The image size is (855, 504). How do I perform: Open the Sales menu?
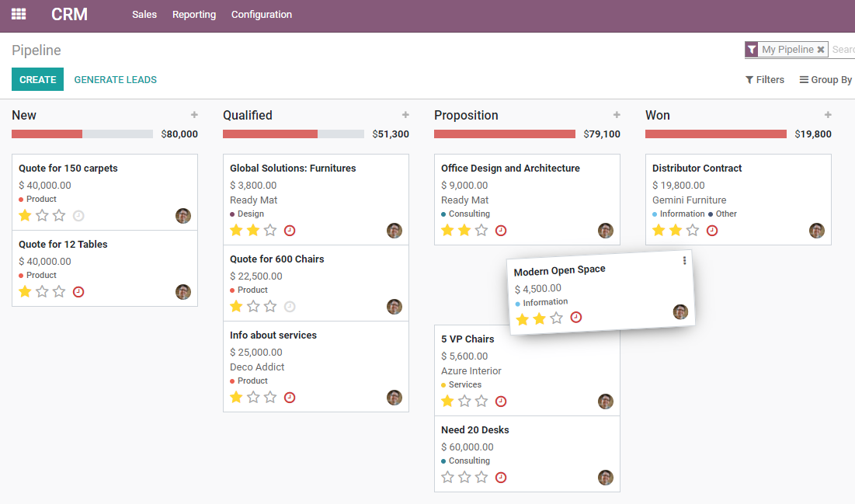[144, 14]
